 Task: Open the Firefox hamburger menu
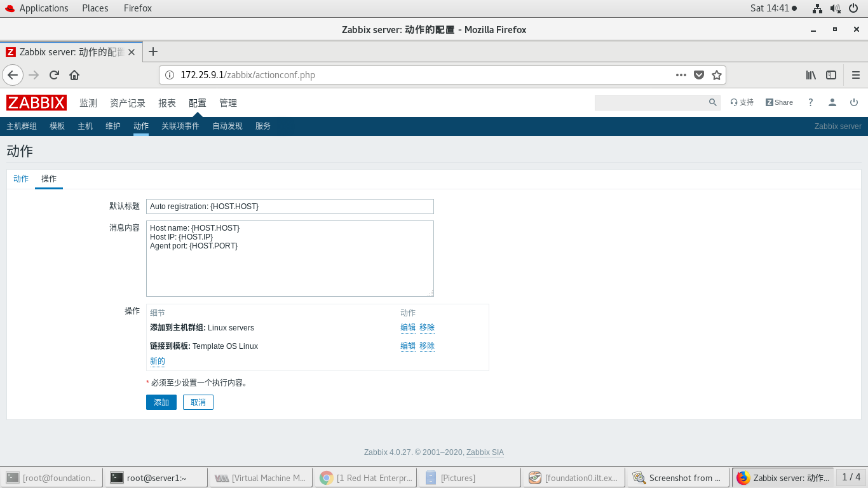click(x=855, y=74)
